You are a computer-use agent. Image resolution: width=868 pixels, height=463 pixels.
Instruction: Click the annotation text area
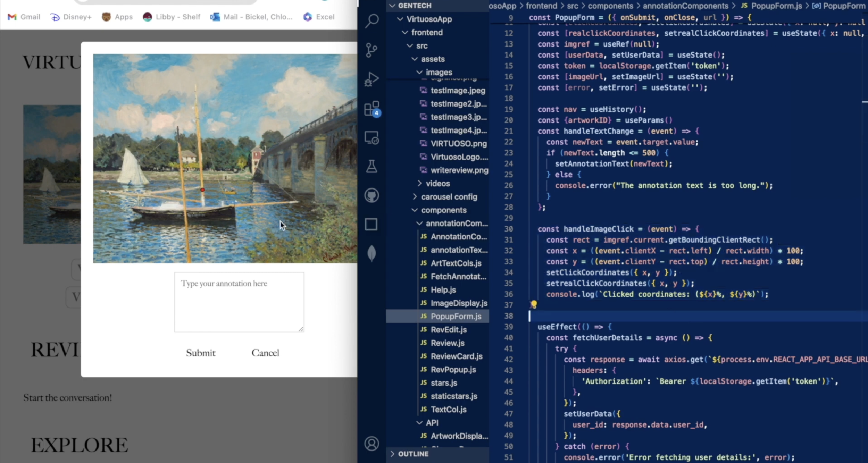tap(239, 302)
